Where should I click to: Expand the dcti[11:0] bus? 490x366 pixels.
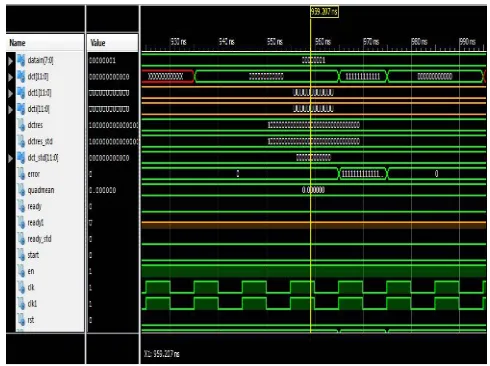click(x=10, y=109)
